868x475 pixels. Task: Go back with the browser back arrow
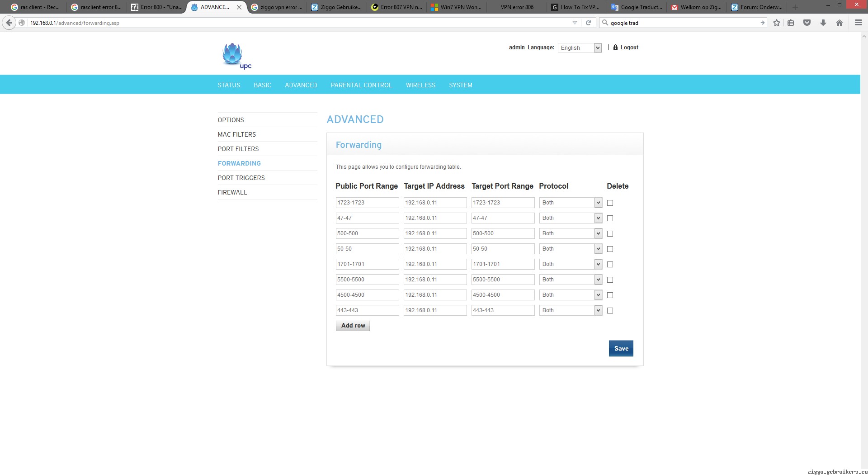click(9, 23)
